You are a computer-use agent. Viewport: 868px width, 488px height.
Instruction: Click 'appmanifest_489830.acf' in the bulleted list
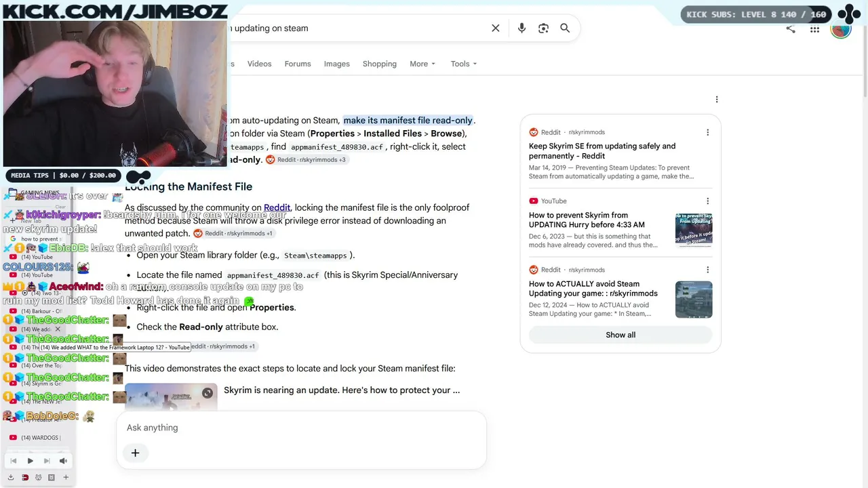click(273, 275)
